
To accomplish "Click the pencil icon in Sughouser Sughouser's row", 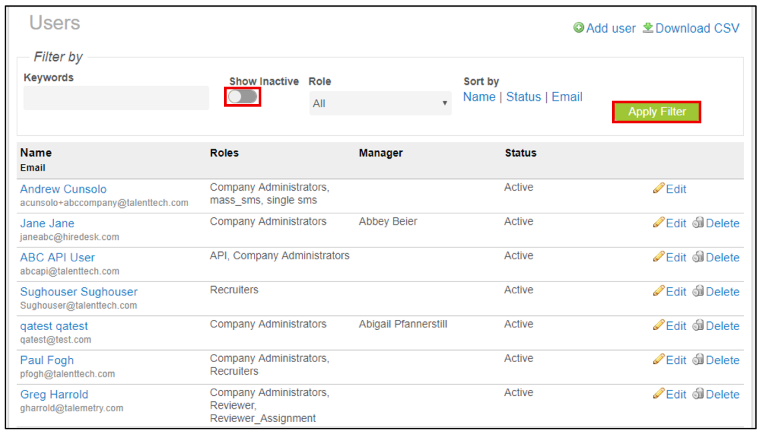I will click(658, 291).
